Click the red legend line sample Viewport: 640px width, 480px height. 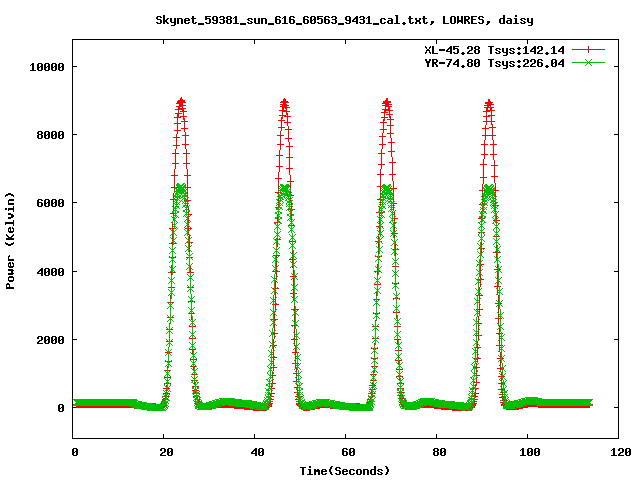pyautogui.click(x=588, y=50)
